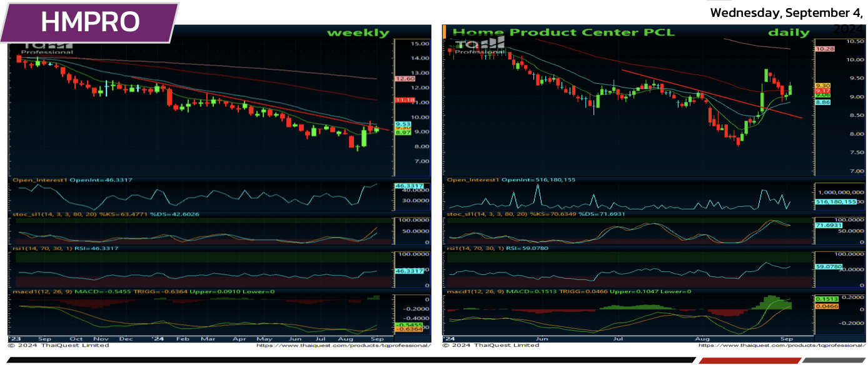868x365 pixels.
Task: Click the 9.30 price tag on daily chart
Action: [822, 85]
